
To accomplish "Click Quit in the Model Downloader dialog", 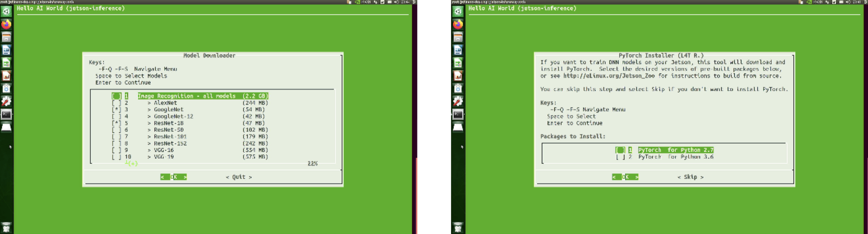I will (239, 177).
